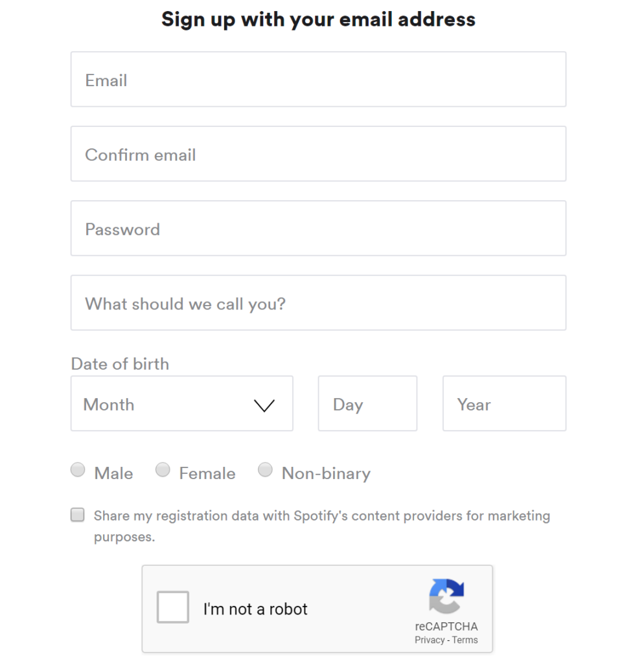Click the Sign up with your email heading

(318, 19)
